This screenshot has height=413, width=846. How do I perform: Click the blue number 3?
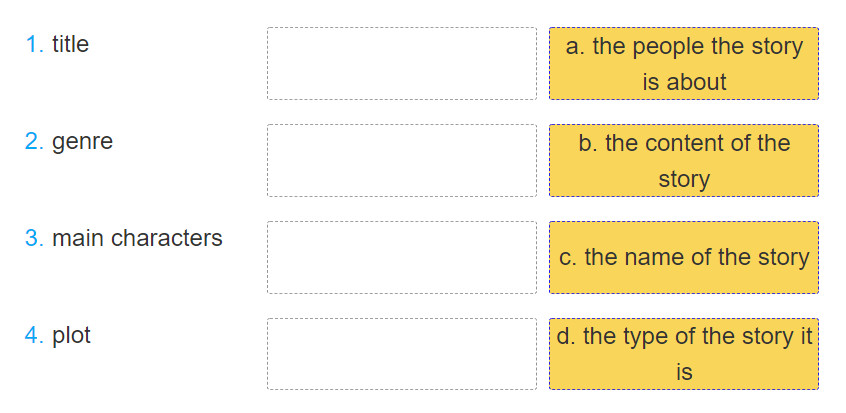(x=35, y=238)
